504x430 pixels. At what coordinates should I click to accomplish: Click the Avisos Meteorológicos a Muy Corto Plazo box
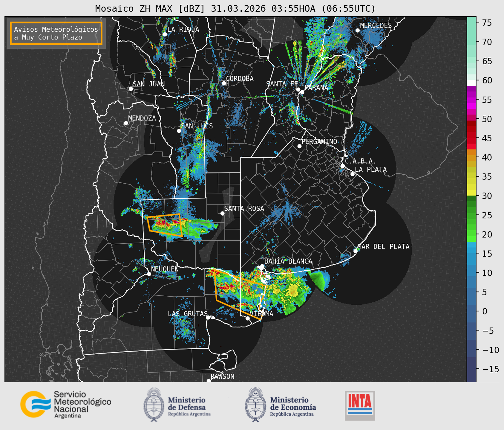pyautogui.click(x=56, y=33)
